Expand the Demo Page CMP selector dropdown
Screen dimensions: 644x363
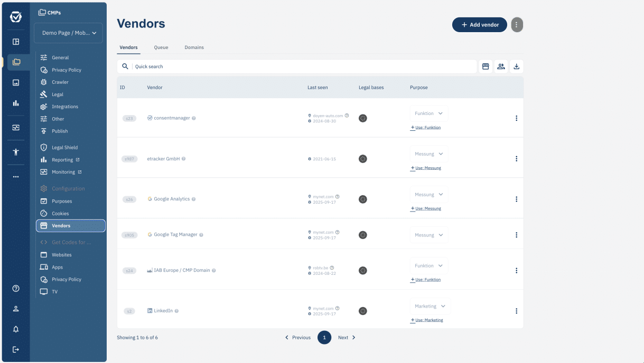pos(69,33)
